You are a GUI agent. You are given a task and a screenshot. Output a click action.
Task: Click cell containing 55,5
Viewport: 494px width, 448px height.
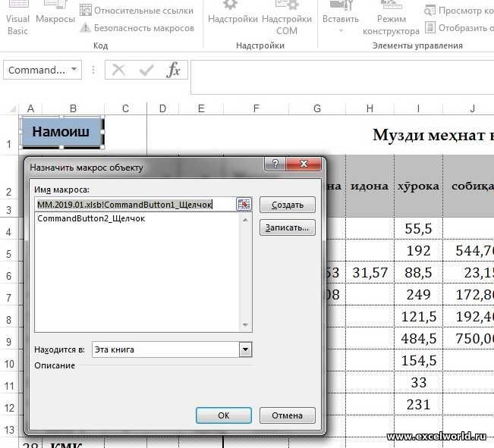click(x=418, y=228)
